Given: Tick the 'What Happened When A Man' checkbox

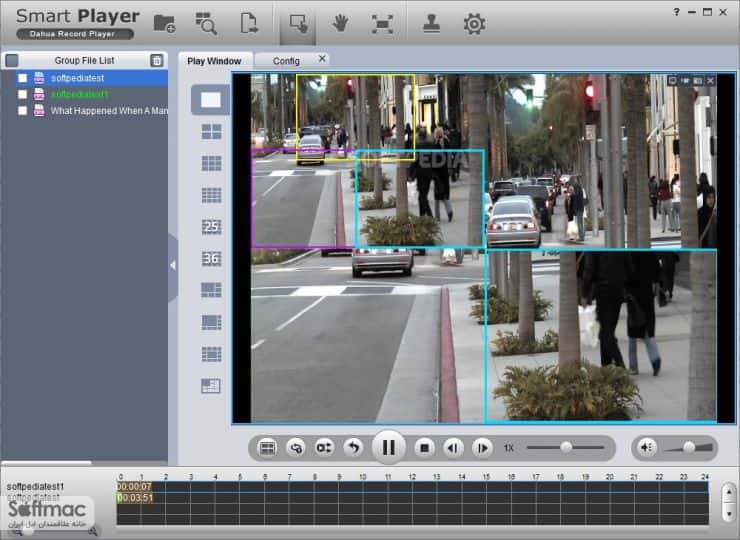Looking at the screenshot, I should point(22,110).
